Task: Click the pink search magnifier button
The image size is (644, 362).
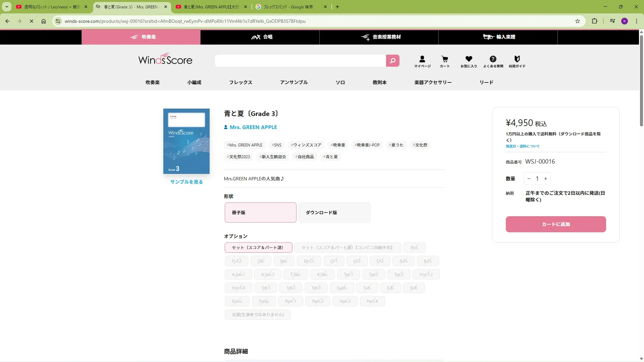Action: click(x=392, y=61)
